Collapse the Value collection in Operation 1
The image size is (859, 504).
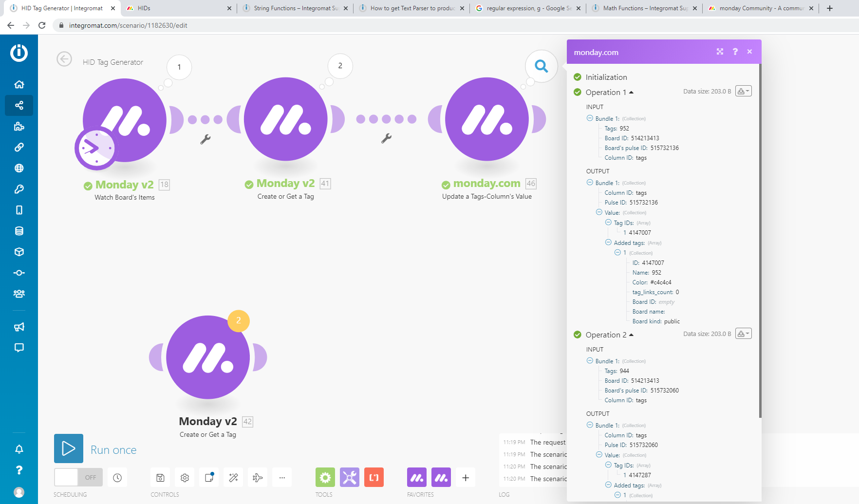pyautogui.click(x=599, y=212)
